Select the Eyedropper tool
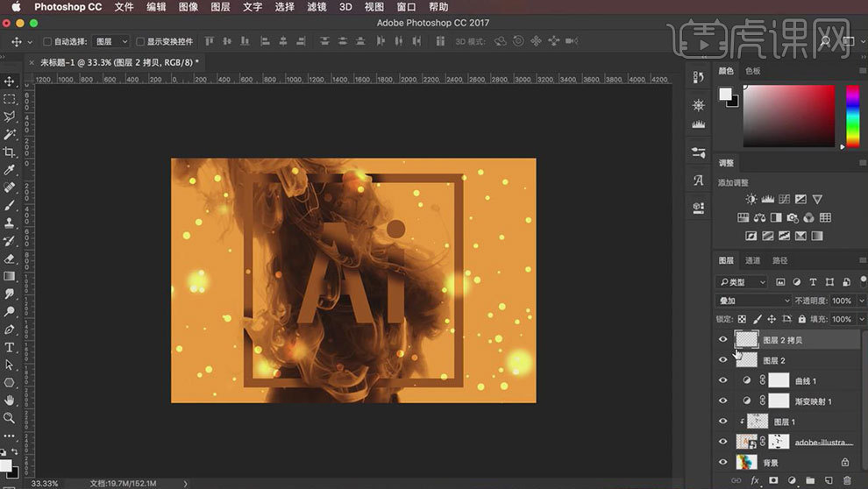 [x=10, y=169]
